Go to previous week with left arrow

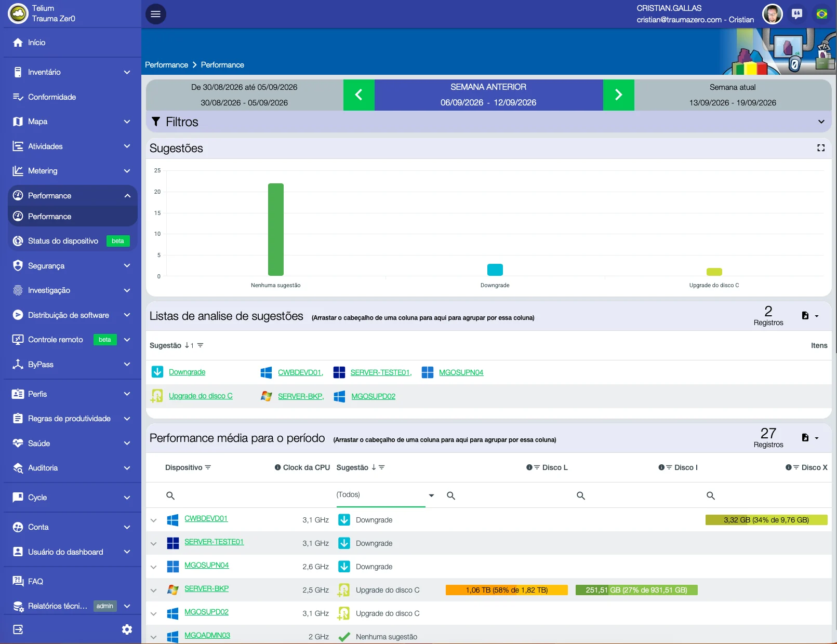(x=358, y=95)
